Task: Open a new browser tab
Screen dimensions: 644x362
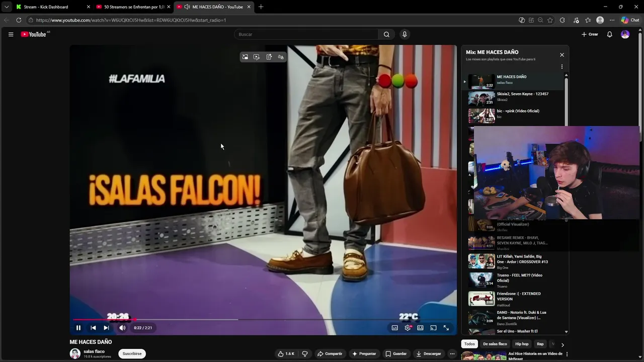Action: click(x=261, y=7)
